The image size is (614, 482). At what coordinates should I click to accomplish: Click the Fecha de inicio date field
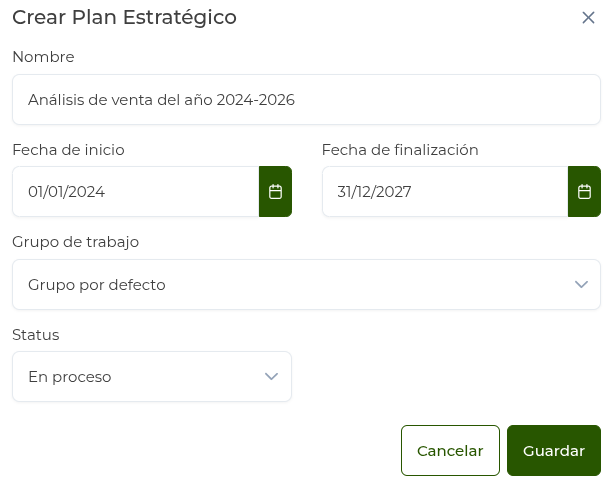click(136, 192)
